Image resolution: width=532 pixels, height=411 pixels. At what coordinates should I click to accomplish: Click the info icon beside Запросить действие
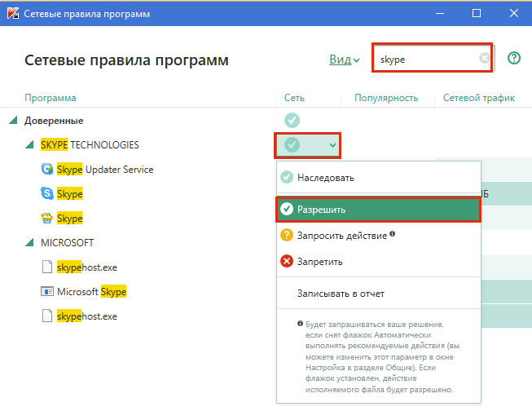392,233
